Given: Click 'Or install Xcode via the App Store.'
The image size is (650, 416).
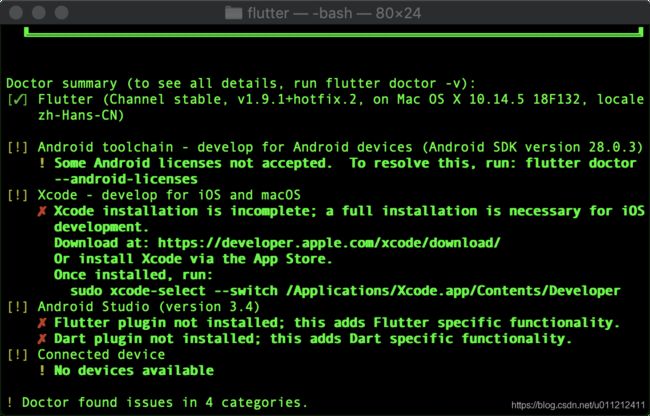Looking at the screenshot, I should (193, 259).
